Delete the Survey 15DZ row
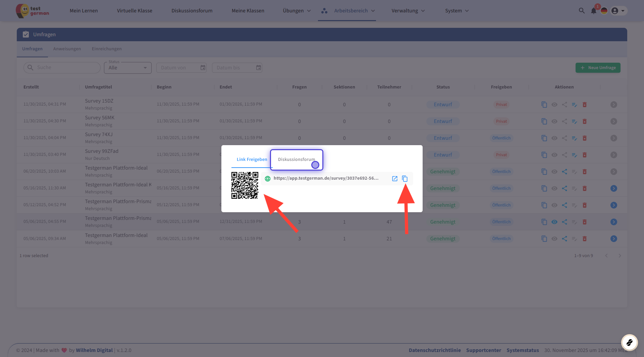The height and width of the screenshot is (357, 644). coord(585,105)
